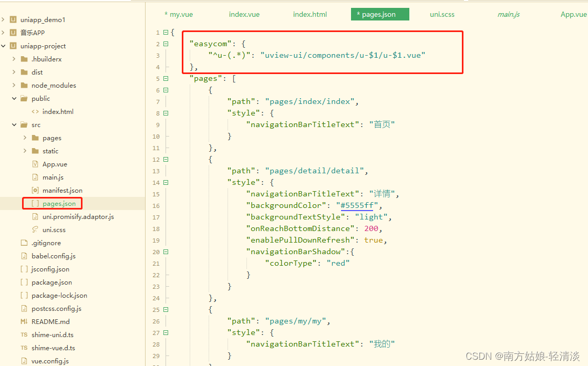This screenshot has width=588, height=366.
Task: Collapse the uniapp-project tree
Action: [x=3, y=46]
